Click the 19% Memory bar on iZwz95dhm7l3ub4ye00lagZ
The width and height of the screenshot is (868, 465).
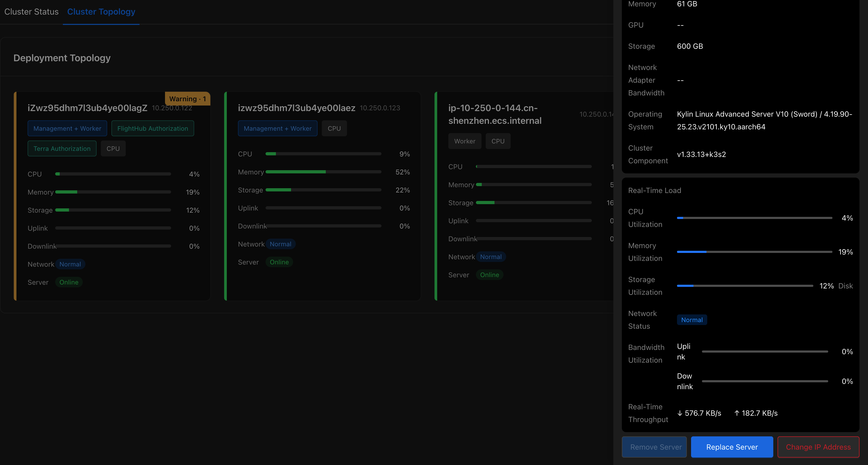113,192
